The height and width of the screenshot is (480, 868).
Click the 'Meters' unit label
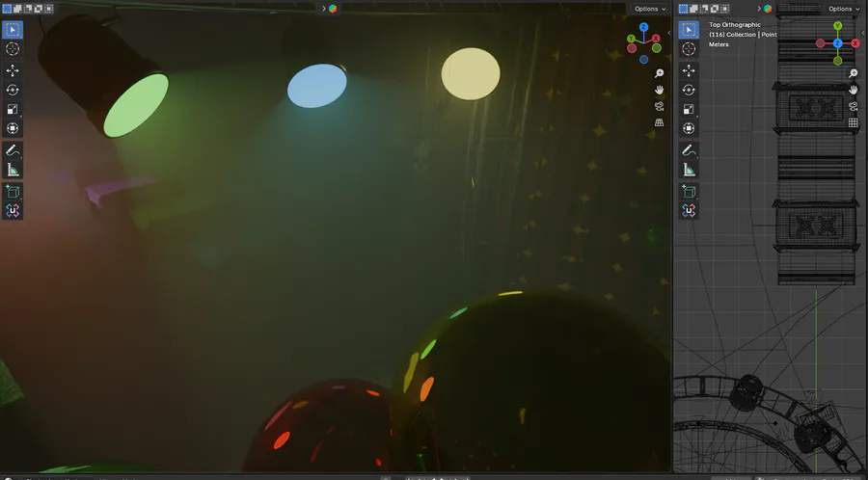[x=719, y=44]
